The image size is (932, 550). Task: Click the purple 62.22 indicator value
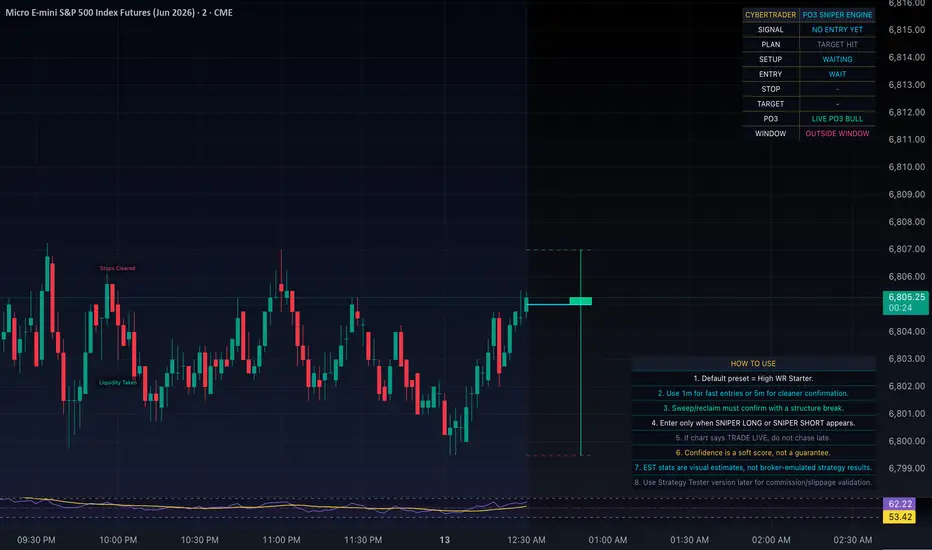point(899,504)
